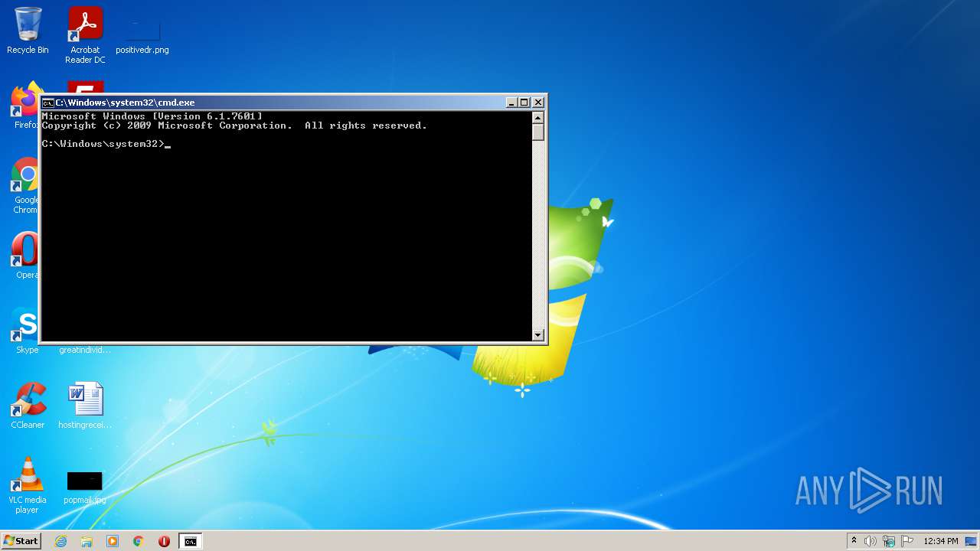Select the CCleaner desktop shortcut
Screen dimensions: 980x551
pyautogui.click(x=28, y=406)
